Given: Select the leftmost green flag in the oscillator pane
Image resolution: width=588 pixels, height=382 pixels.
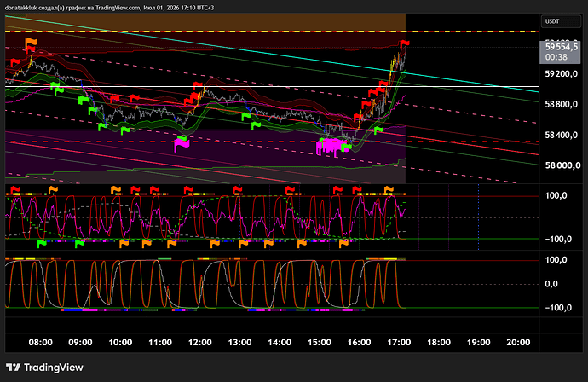Looking at the screenshot, I should (x=41, y=244).
